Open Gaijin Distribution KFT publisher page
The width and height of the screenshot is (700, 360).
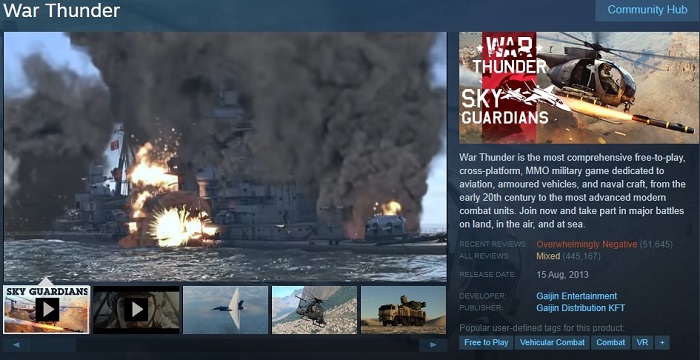coord(580,308)
